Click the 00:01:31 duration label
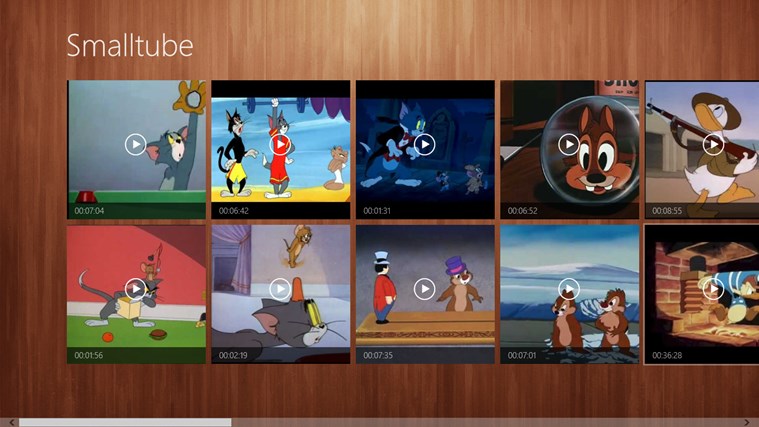Image resolution: width=759 pixels, height=427 pixels. point(377,211)
